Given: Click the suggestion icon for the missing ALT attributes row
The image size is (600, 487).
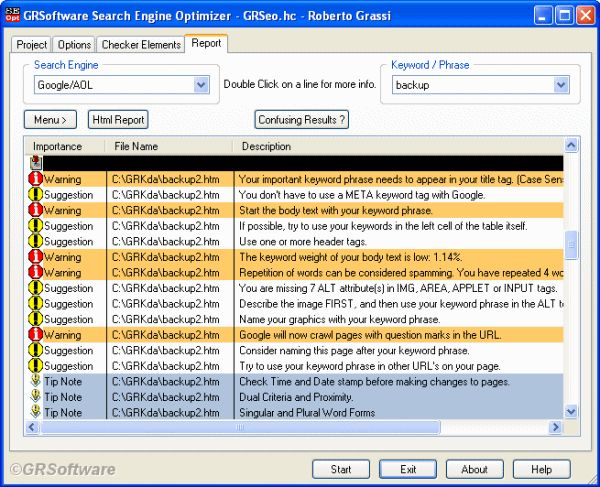Looking at the screenshot, I should (36, 288).
